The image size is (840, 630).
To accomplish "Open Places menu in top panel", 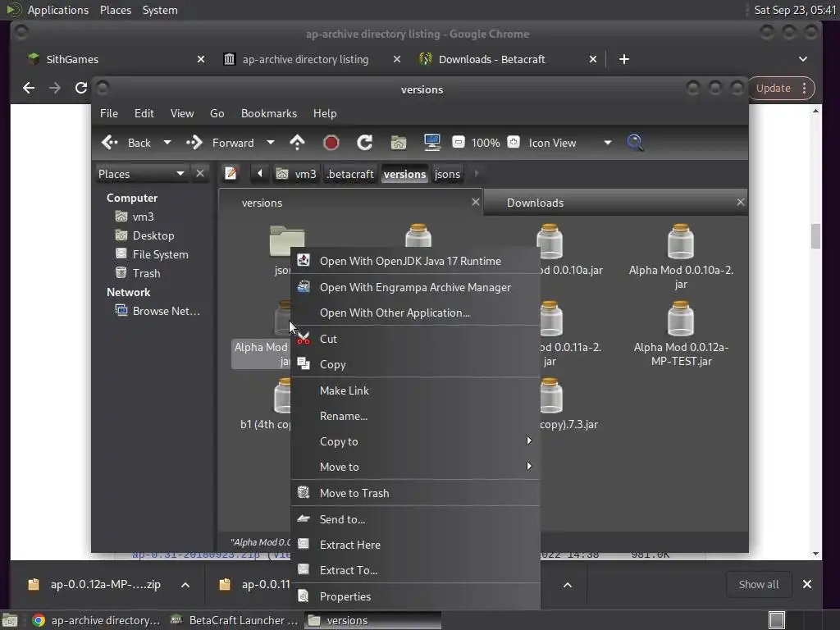I will (x=116, y=10).
